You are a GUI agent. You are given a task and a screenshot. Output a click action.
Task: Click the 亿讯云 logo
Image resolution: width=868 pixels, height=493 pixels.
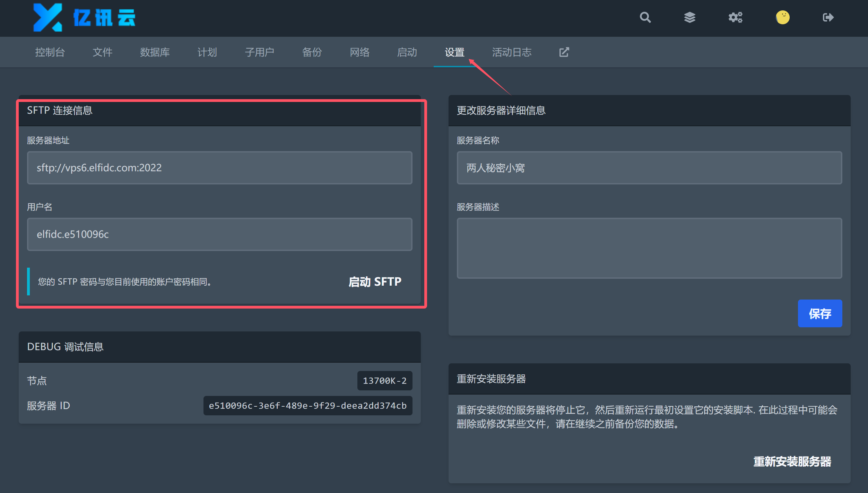[84, 17]
